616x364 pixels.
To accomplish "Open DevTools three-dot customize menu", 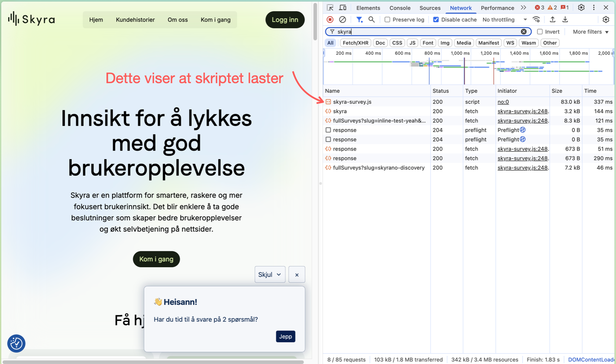I will click(594, 8).
